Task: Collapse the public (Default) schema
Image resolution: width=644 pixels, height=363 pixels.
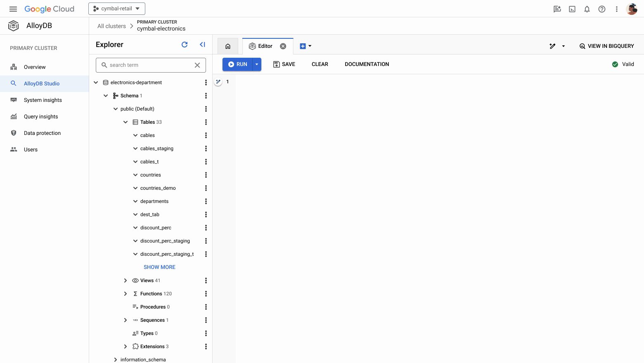Action: pyautogui.click(x=116, y=109)
